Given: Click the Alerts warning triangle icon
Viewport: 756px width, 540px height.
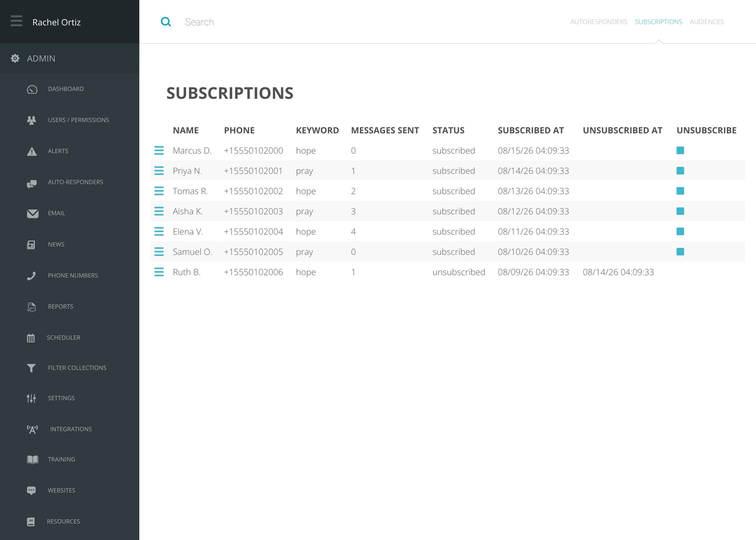Looking at the screenshot, I should 32,151.
